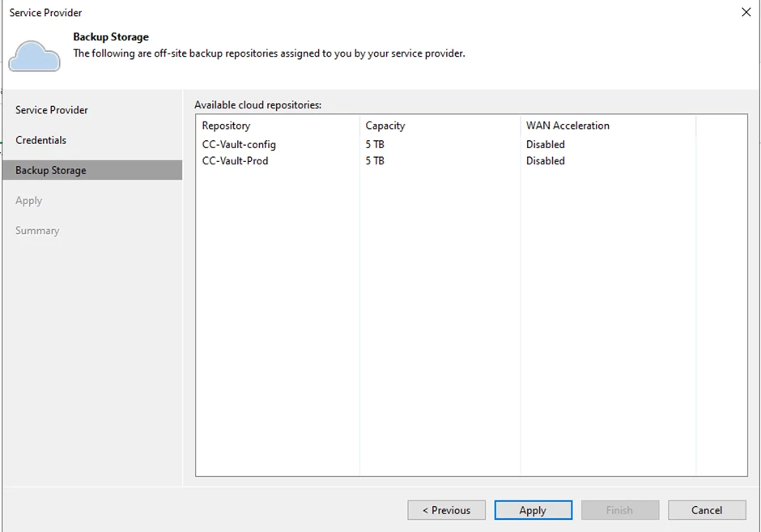
Task: Select the CC-Vault-Prod repository row
Action: click(x=471, y=161)
